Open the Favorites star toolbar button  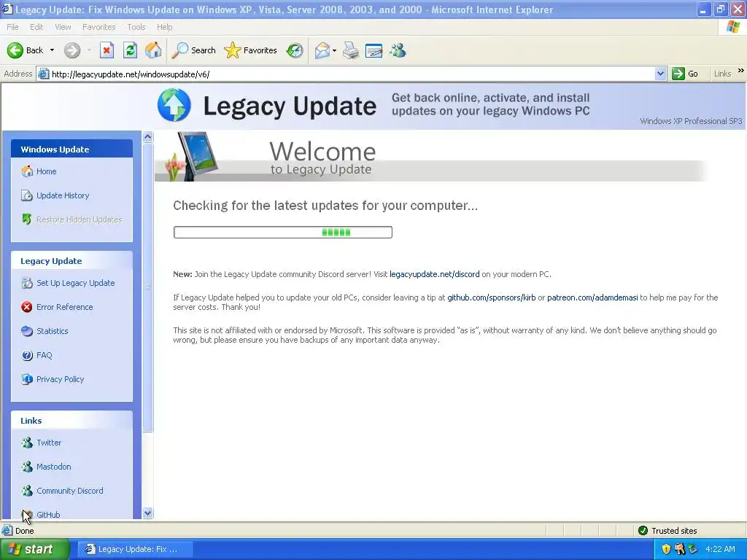(251, 50)
